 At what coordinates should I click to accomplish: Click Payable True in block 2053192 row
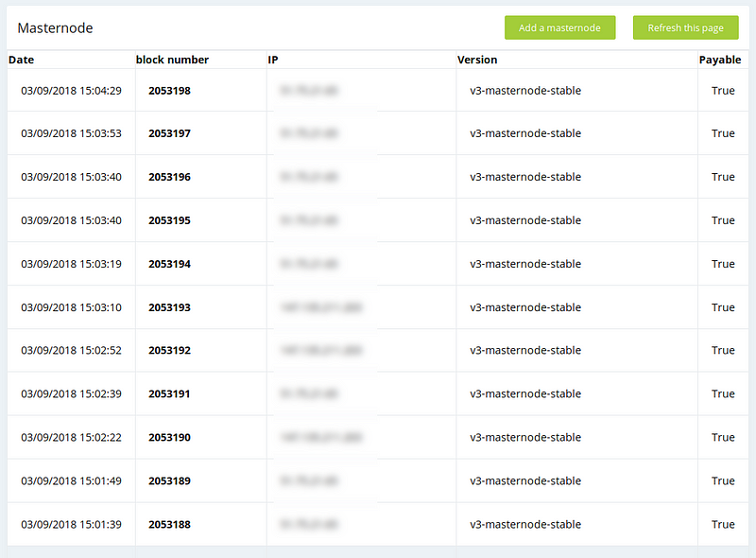[723, 351]
